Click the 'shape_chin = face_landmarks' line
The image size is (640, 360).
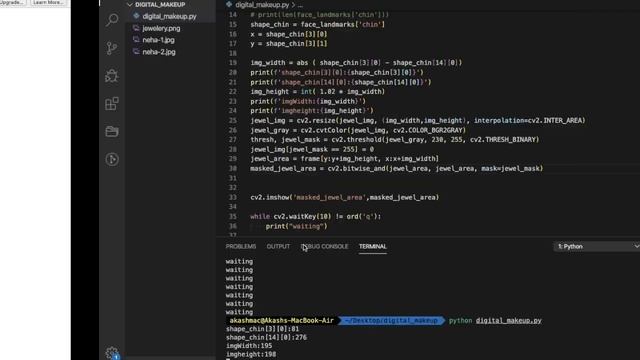[x=317, y=24]
